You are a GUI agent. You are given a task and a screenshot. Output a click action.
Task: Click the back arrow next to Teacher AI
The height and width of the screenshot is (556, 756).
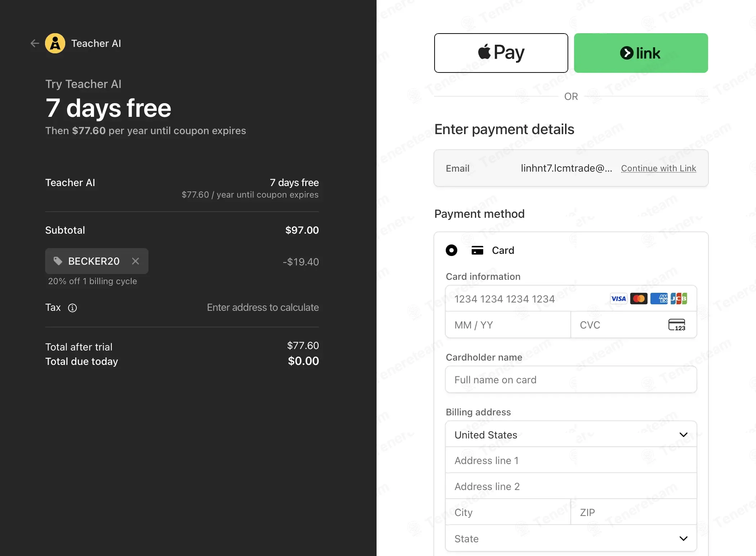tap(35, 43)
